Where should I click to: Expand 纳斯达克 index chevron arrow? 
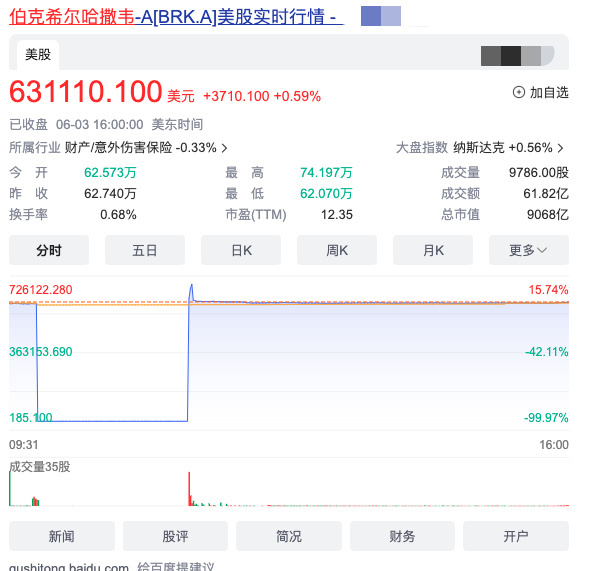click(x=560, y=148)
